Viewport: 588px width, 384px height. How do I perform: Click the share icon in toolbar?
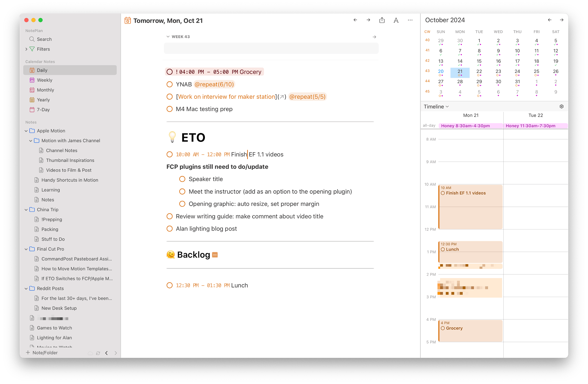(x=382, y=20)
